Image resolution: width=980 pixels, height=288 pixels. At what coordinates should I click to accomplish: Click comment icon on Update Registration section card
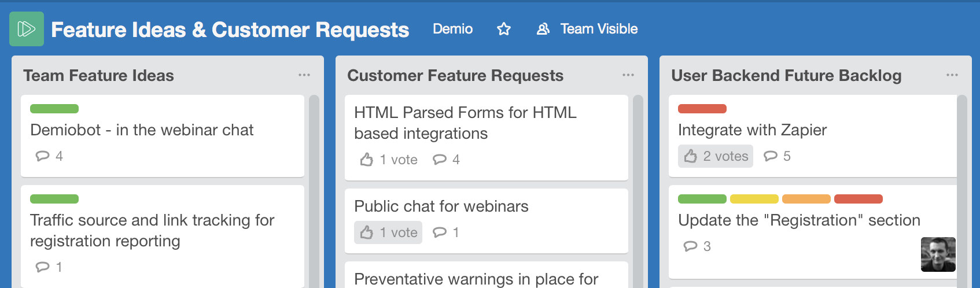[690, 246]
